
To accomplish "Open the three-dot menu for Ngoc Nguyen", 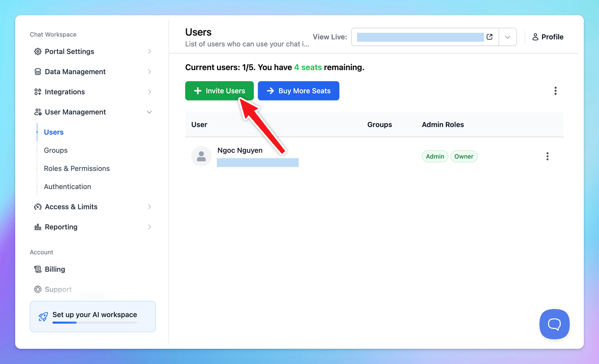I will [x=547, y=156].
